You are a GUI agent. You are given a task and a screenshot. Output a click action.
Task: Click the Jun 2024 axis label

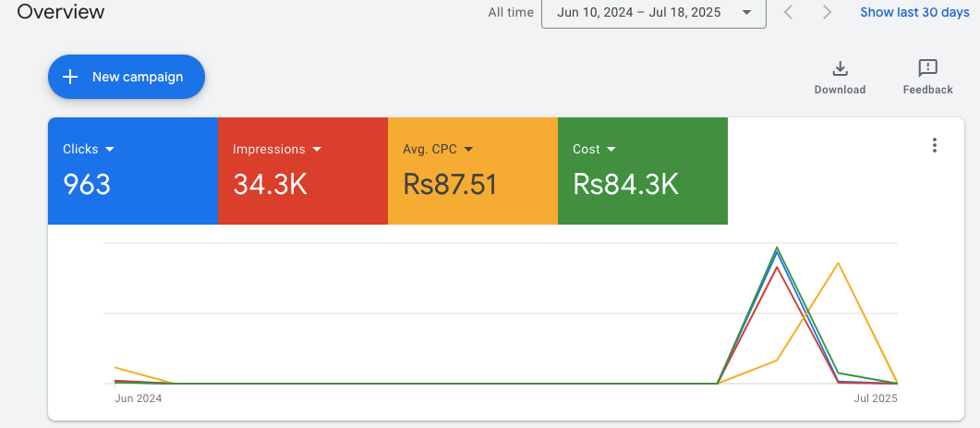[139, 398]
